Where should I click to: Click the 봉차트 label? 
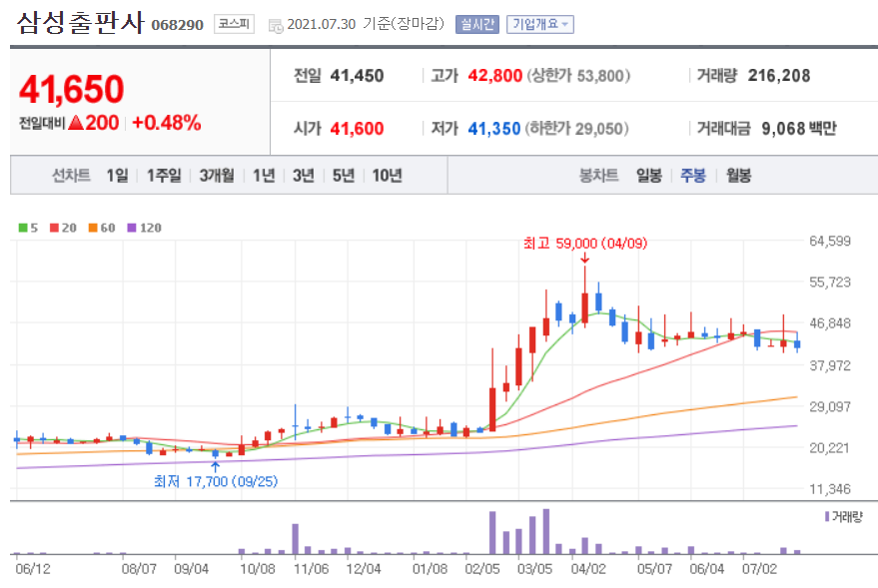(x=598, y=176)
